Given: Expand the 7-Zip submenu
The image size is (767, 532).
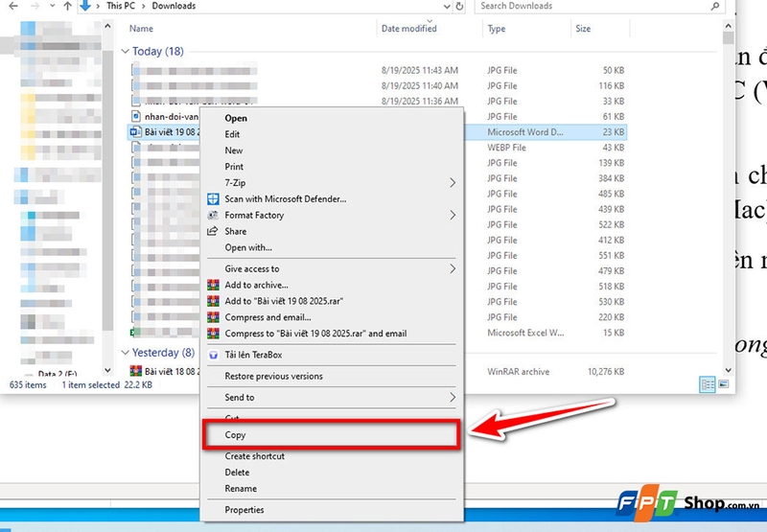Looking at the screenshot, I should (x=331, y=182).
